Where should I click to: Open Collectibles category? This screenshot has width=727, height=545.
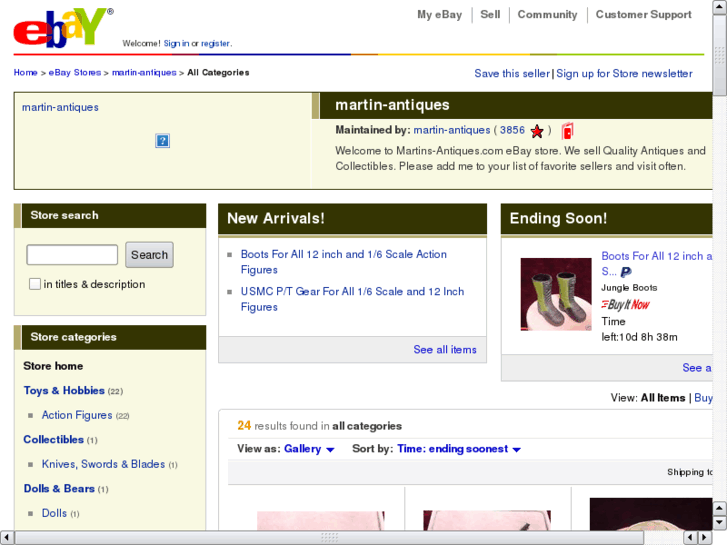point(54,440)
